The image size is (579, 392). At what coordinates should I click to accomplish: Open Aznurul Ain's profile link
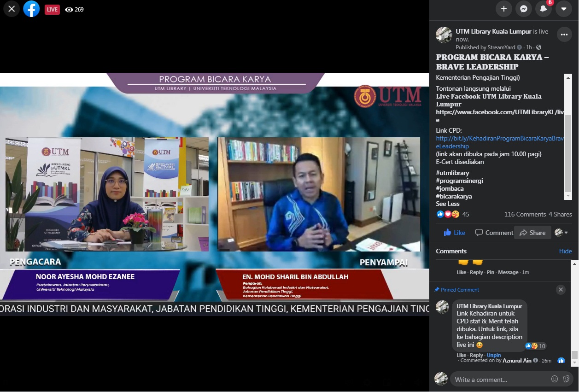tap(517, 360)
